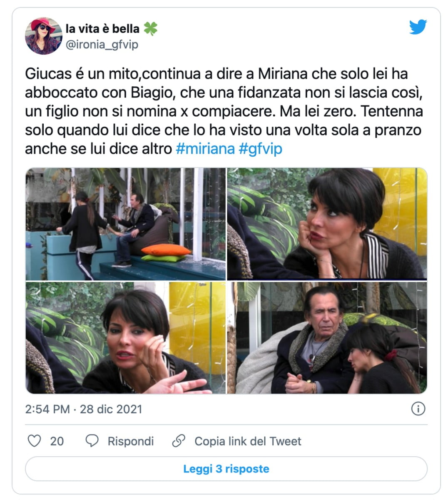
Task: Click the like count showing 20
Action: click(57, 440)
